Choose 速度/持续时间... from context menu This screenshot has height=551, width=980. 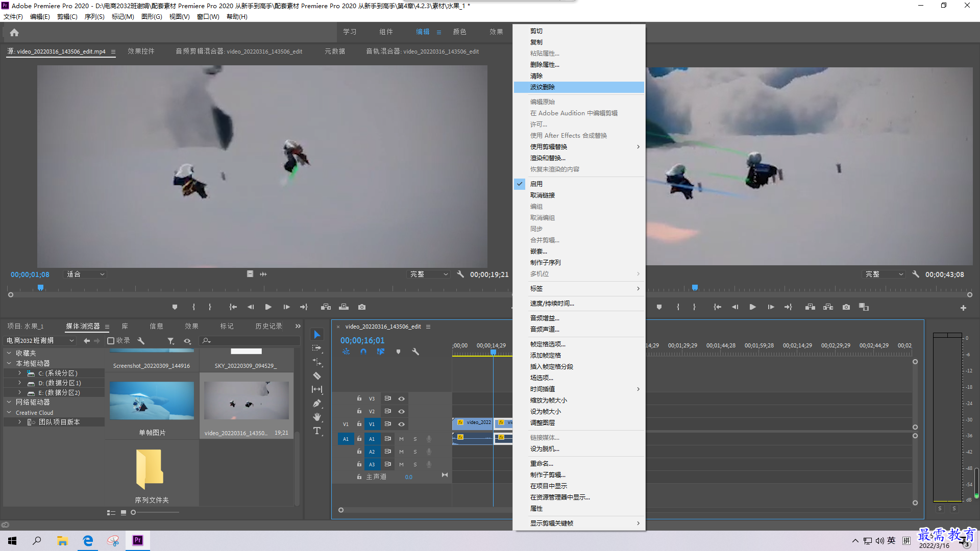pyautogui.click(x=579, y=304)
